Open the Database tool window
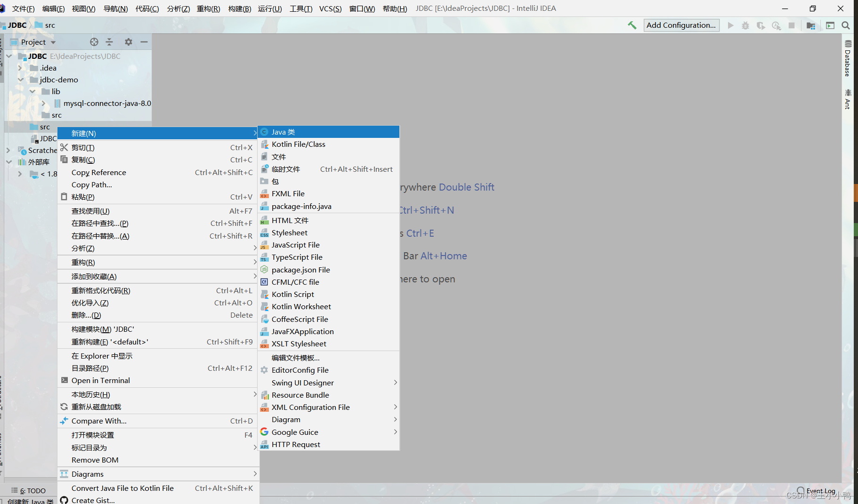858x504 pixels. coord(848,59)
